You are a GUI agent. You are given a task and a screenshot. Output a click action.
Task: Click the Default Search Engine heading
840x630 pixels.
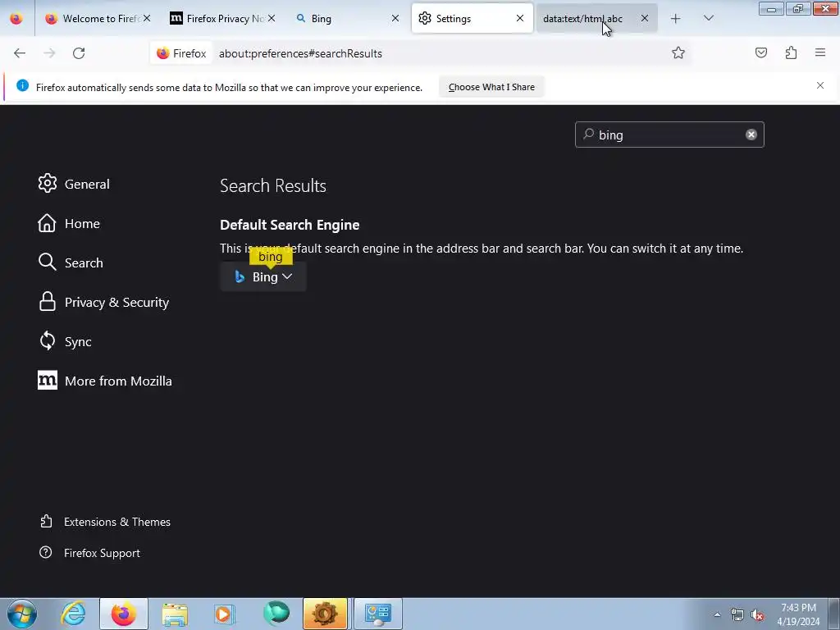point(290,225)
